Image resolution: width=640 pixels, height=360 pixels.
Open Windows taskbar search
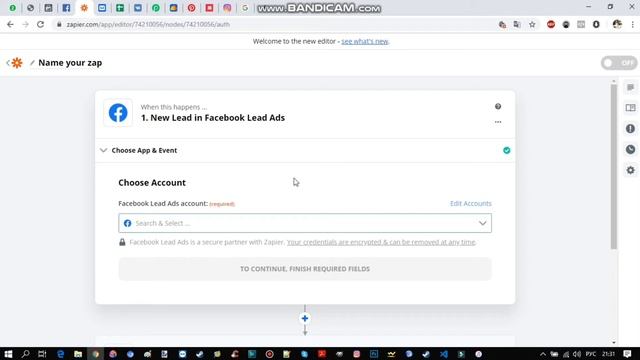coord(25,354)
